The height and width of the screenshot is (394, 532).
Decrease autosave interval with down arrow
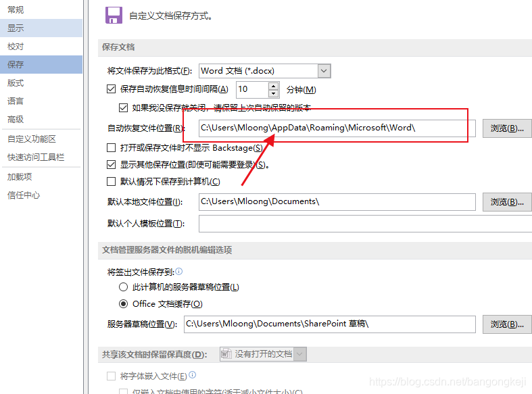click(x=274, y=93)
